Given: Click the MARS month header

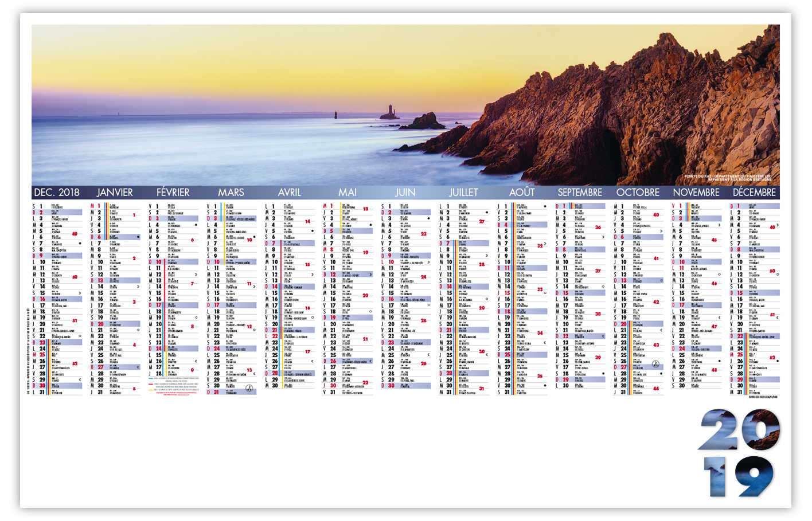Looking at the screenshot, I should click(x=231, y=193).
